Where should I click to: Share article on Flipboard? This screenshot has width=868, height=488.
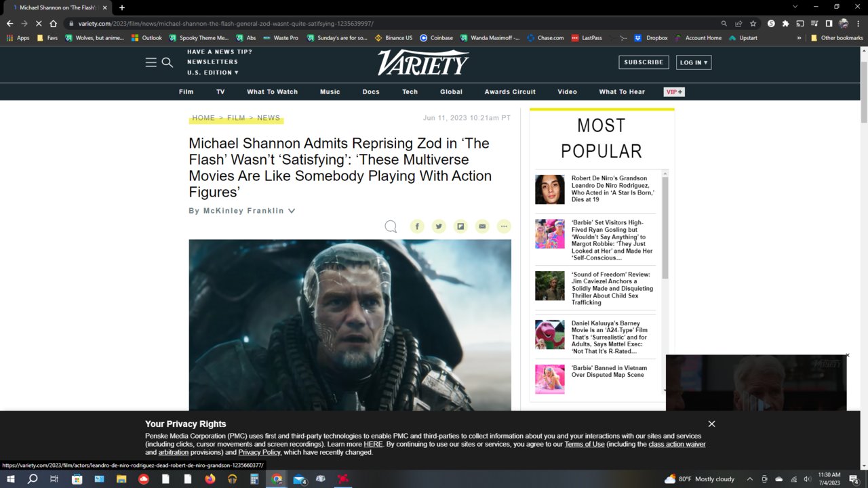460,226
